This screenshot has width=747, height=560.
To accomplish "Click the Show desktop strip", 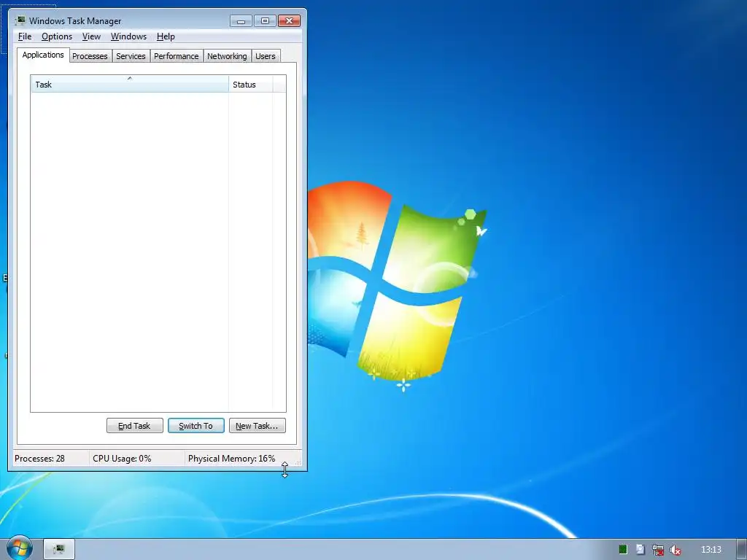I will 741,549.
